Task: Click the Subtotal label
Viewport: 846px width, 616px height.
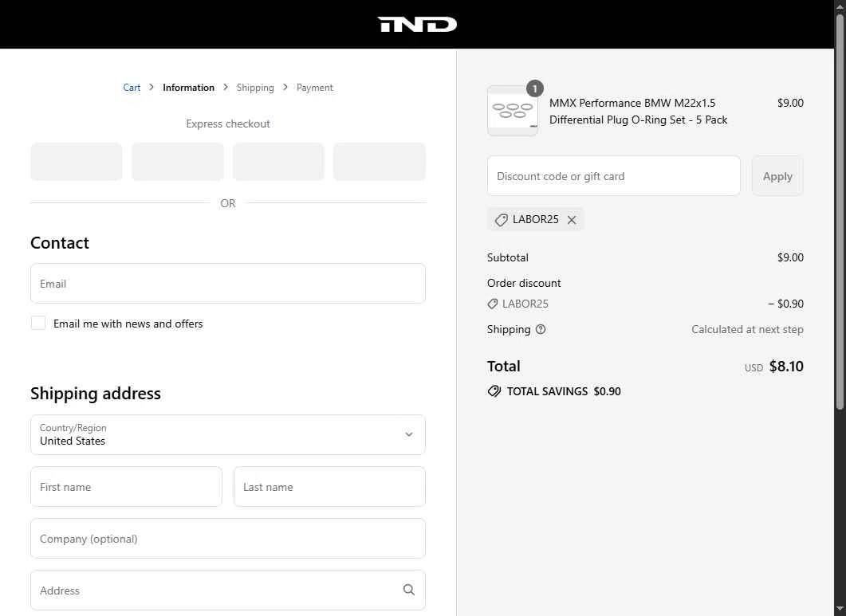Action: pos(508,257)
